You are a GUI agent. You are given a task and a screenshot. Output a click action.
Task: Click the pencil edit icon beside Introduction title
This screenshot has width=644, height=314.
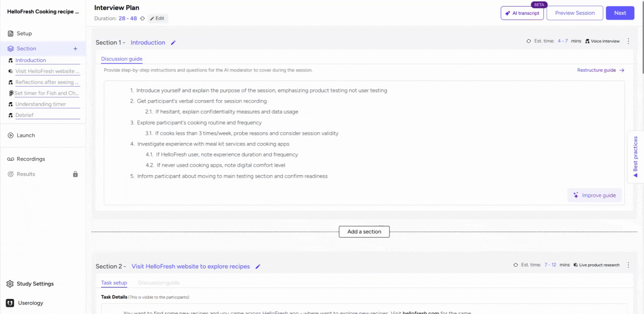coord(173,42)
